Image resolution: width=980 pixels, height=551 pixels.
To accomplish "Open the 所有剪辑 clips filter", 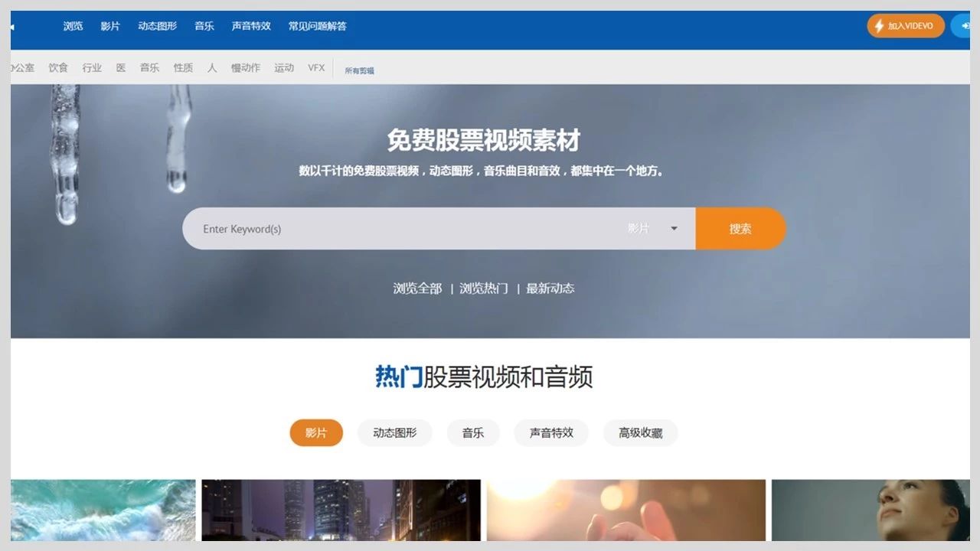I will point(358,69).
